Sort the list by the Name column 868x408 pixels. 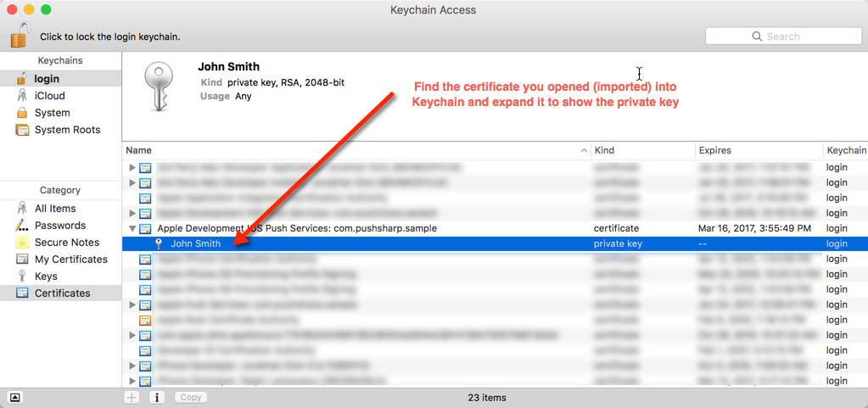point(356,150)
